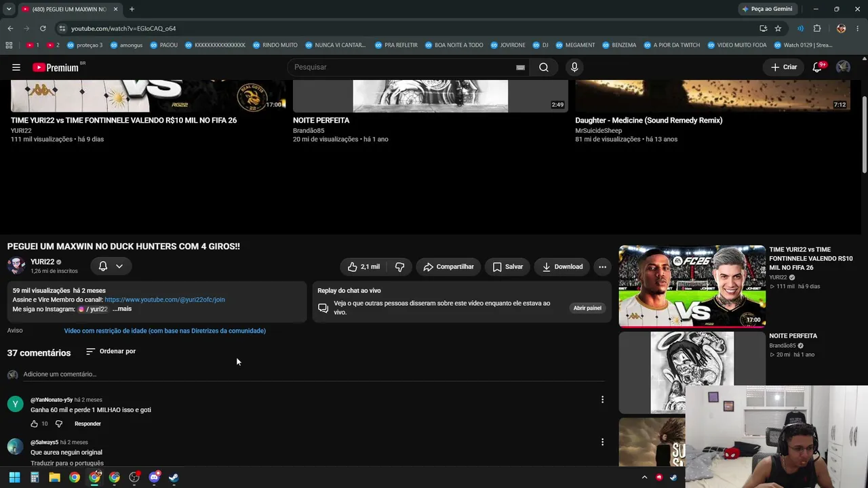
Task: Save the video with Salvar
Action: [x=508, y=267]
